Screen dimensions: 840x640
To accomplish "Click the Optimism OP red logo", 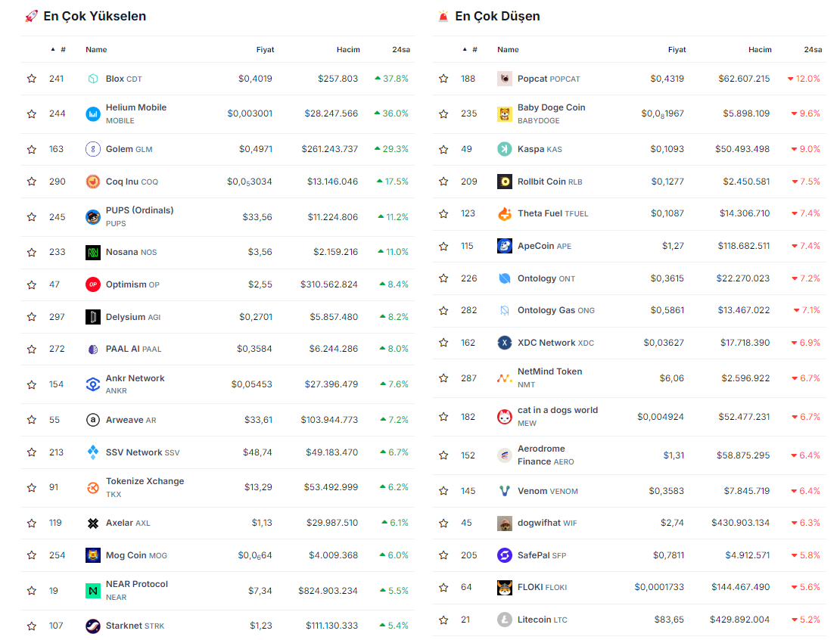I will click(x=93, y=284).
